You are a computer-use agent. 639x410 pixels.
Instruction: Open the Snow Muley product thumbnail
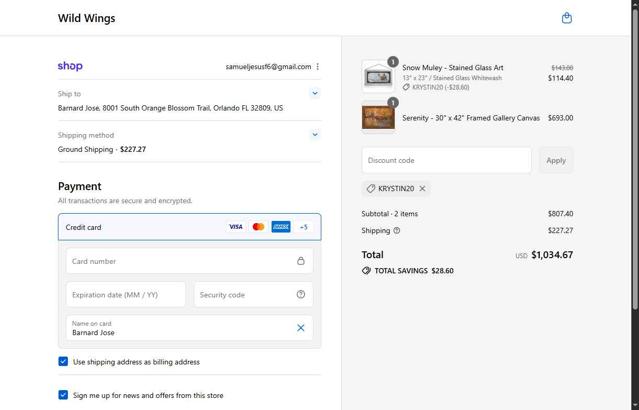pos(378,76)
